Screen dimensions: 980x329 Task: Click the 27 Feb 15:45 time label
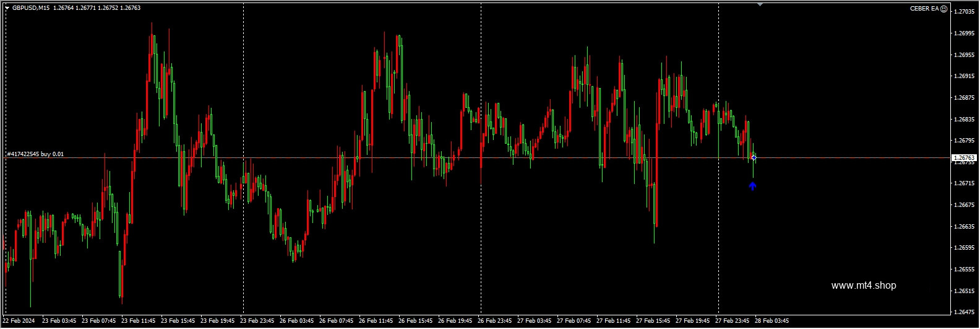click(653, 321)
